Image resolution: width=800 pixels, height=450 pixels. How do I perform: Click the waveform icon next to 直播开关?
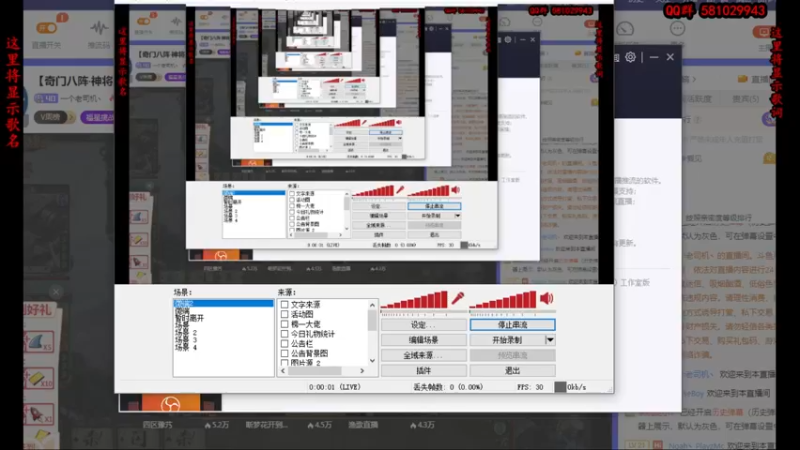pos(99,28)
